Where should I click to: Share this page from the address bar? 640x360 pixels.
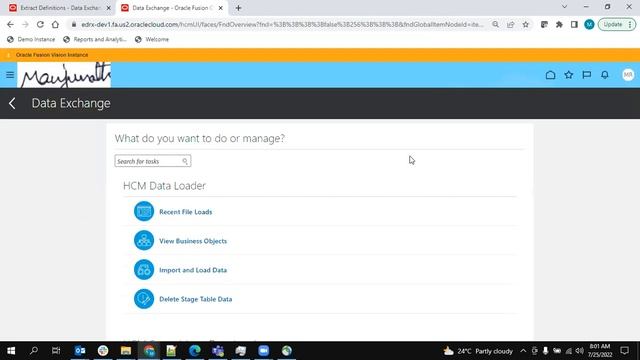point(511,24)
